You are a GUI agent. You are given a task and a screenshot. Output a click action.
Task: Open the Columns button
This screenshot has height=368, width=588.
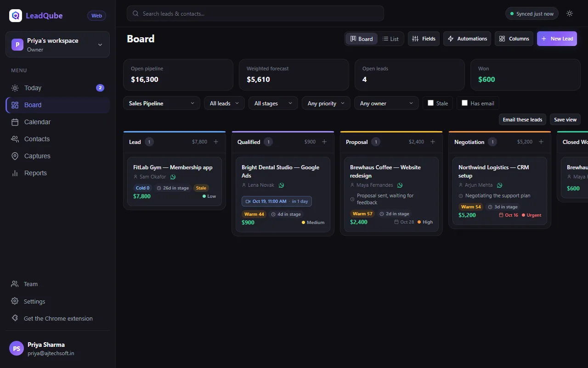click(514, 39)
